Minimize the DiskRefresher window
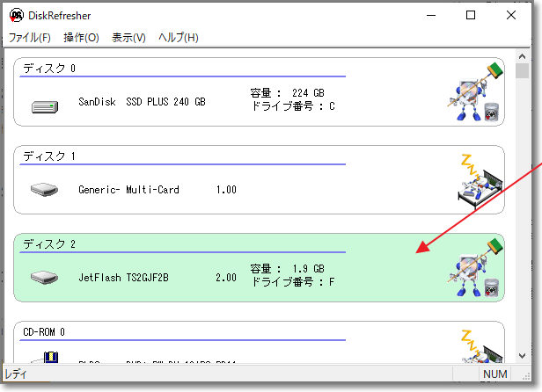 [x=430, y=15]
